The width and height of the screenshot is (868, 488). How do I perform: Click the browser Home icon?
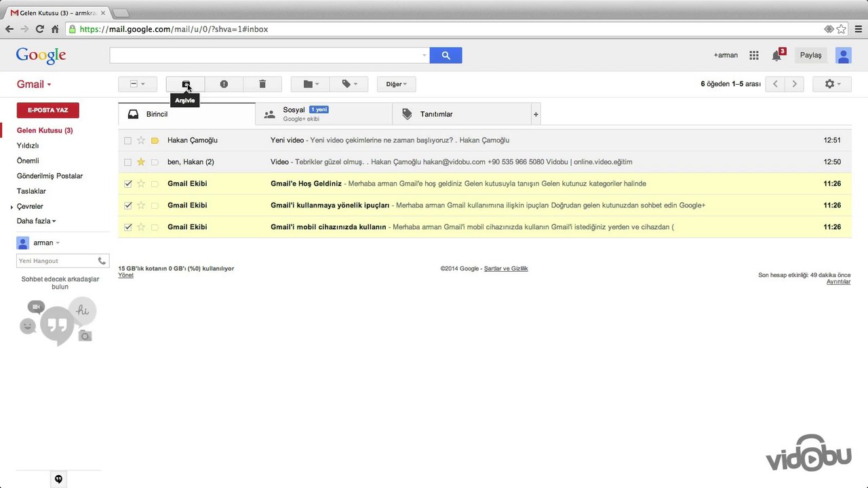coord(55,29)
